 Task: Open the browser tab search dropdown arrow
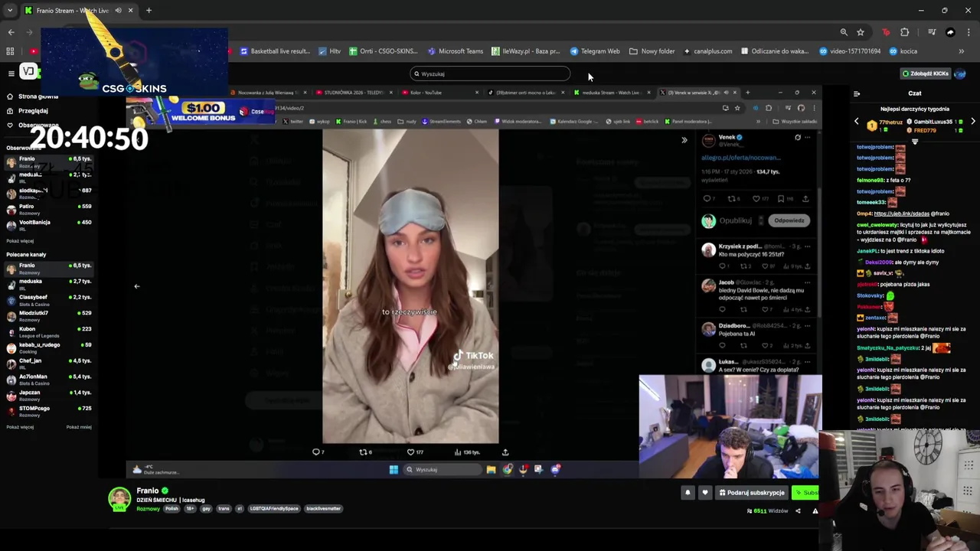[x=10, y=11]
